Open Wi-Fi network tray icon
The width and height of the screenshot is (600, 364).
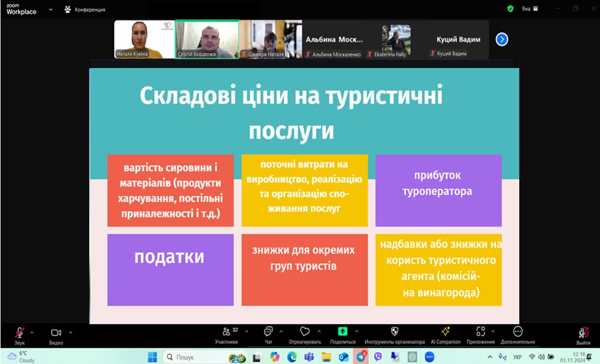tap(531, 357)
